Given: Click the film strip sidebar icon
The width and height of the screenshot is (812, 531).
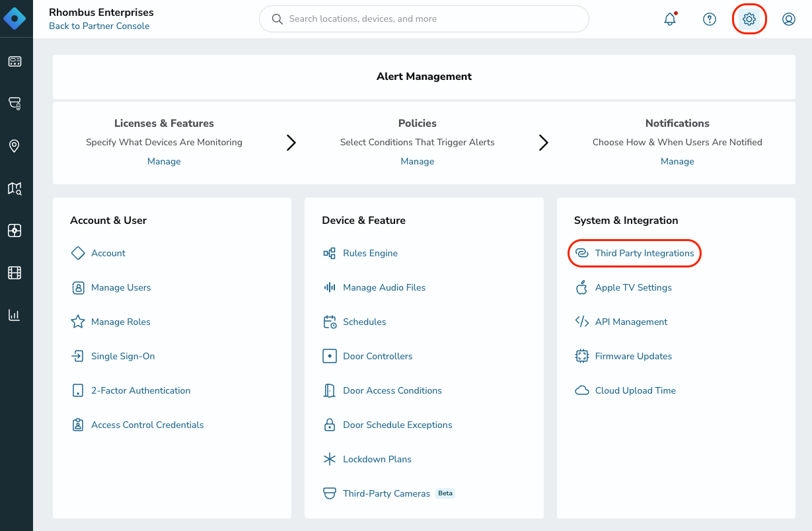Looking at the screenshot, I should (x=15, y=272).
